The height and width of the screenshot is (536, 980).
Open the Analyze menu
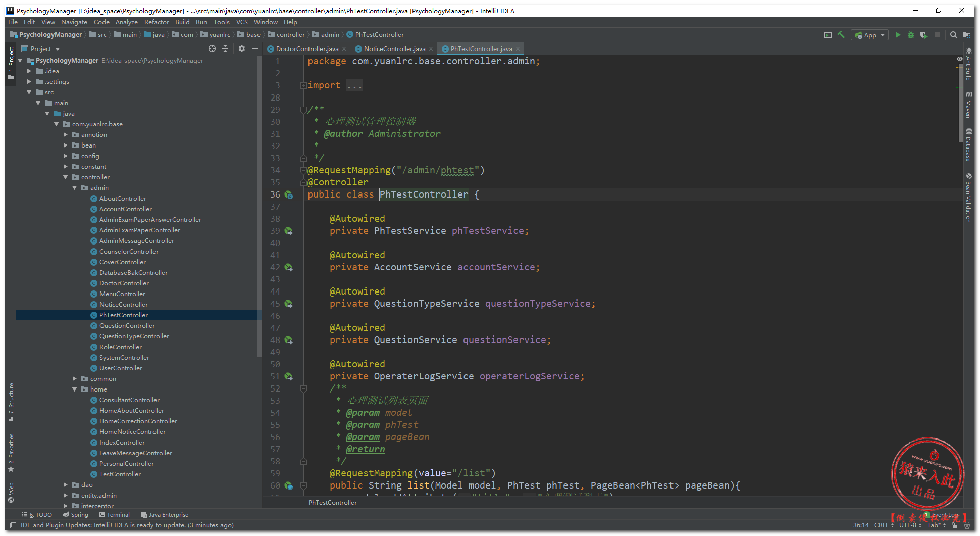pos(126,22)
